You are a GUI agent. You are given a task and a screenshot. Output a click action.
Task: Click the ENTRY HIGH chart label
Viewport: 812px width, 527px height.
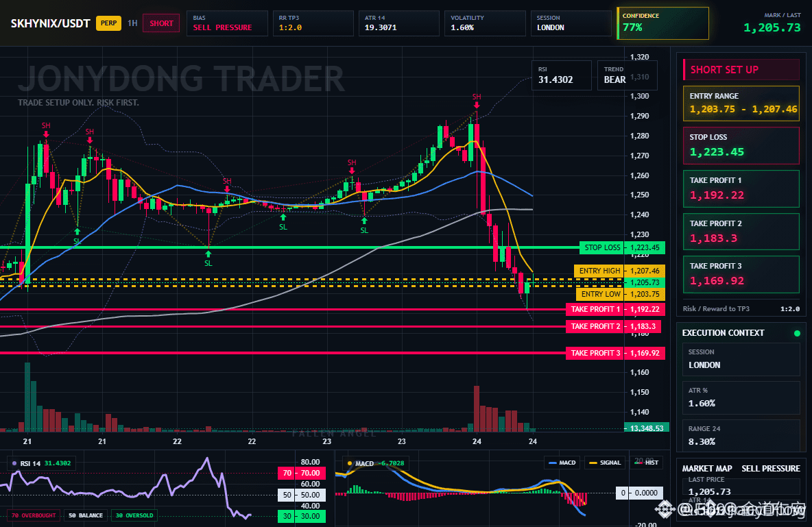[599, 271]
